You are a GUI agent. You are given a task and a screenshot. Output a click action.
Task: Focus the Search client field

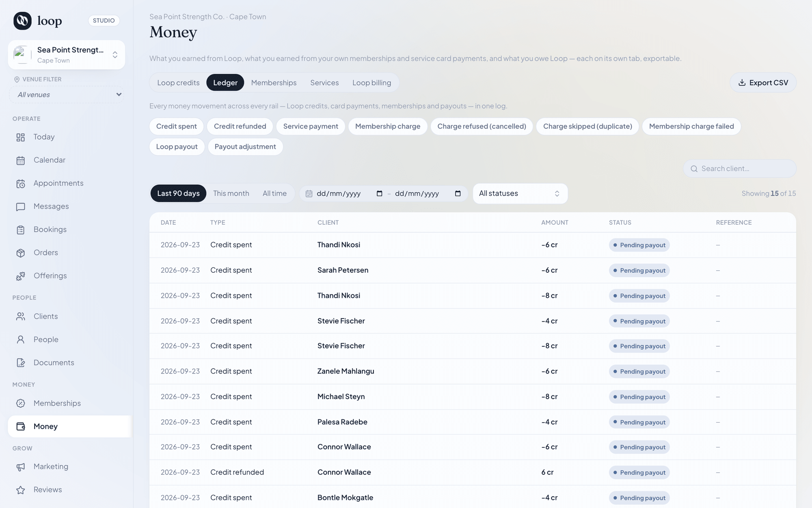(x=740, y=169)
